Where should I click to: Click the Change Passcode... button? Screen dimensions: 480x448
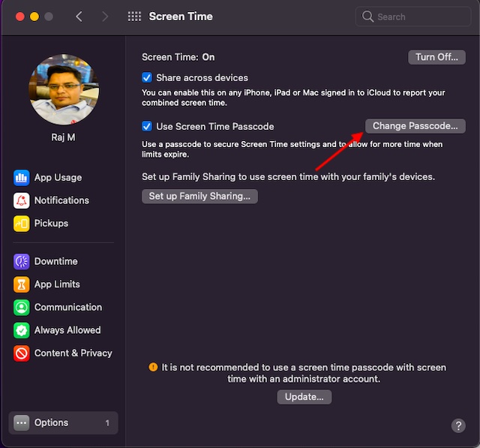pyautogui.click(x=415, y=126)
